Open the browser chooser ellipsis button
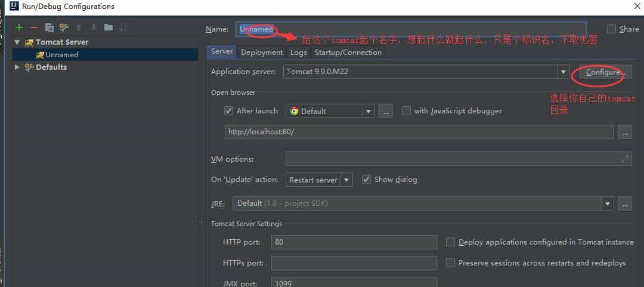This screenshot has width=644, height=287. pyautogui.click(x=386, y=111)
